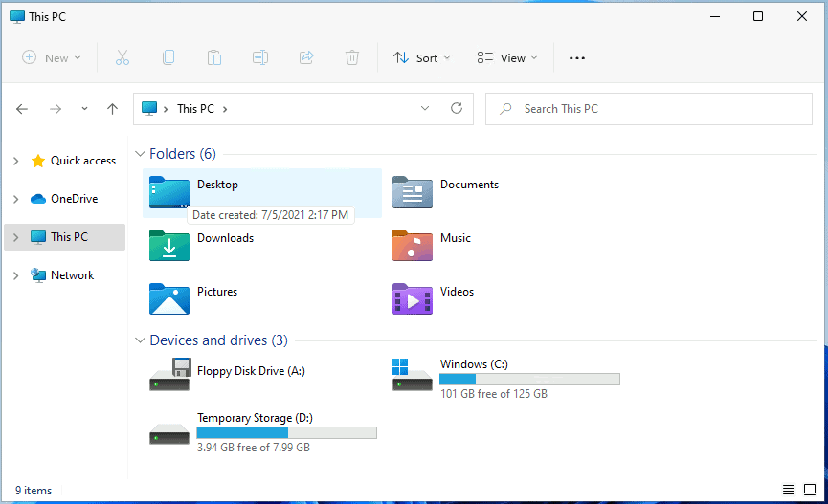Image resolution: width=828 pixels, height=504 pixels.
Task: Click the monitor icon in address bar
Action: coord(149,109)
